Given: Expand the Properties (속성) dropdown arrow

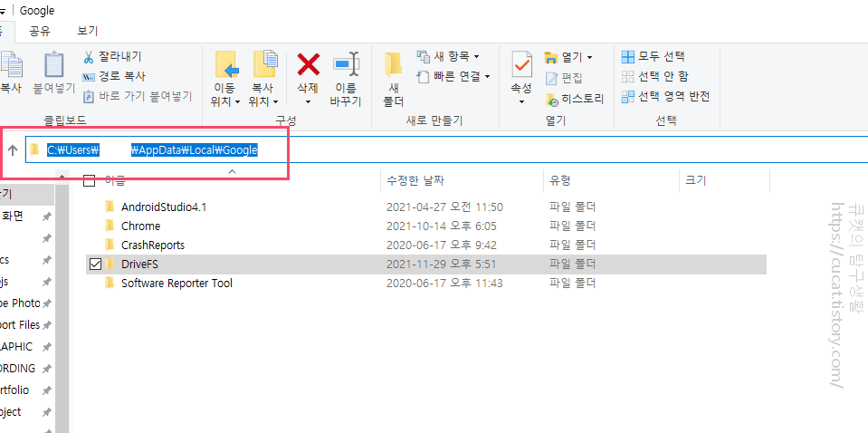Looking at the screenshot, I should tap(521, 101).
